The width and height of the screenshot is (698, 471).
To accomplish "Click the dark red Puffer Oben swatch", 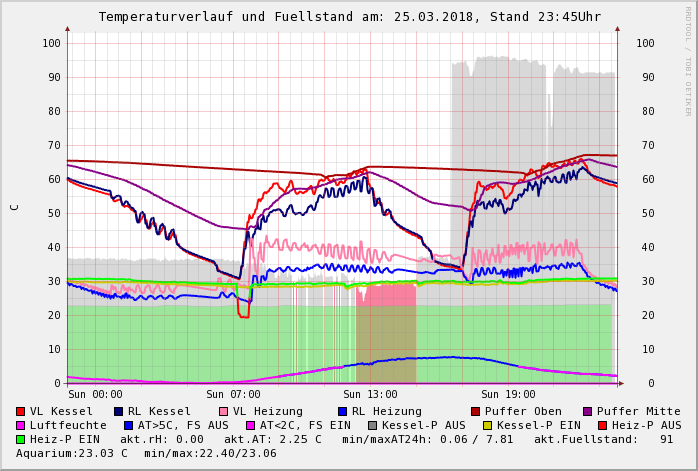I will 476,411.
